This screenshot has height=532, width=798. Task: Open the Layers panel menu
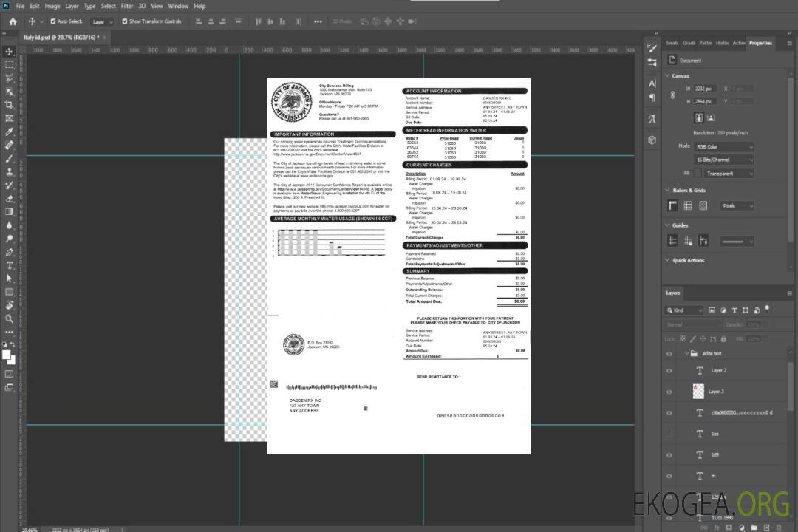click(x=789, y=293)
